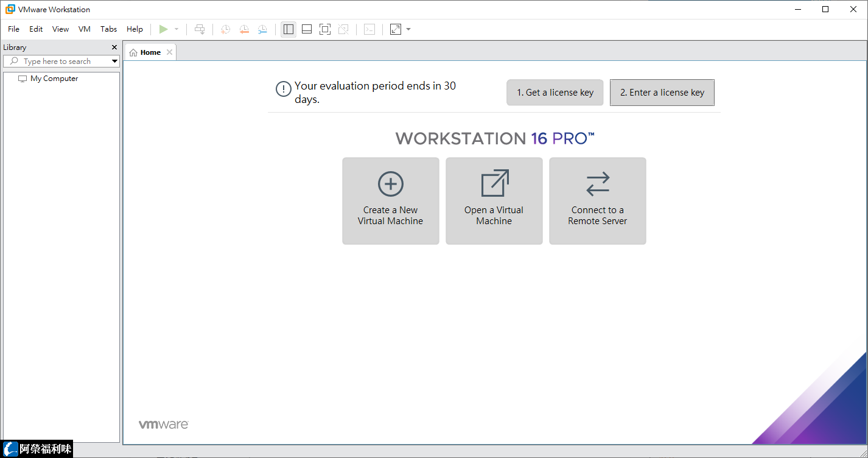Open the power options dropdown arrow
868x458 pixels.
point(176,29)
